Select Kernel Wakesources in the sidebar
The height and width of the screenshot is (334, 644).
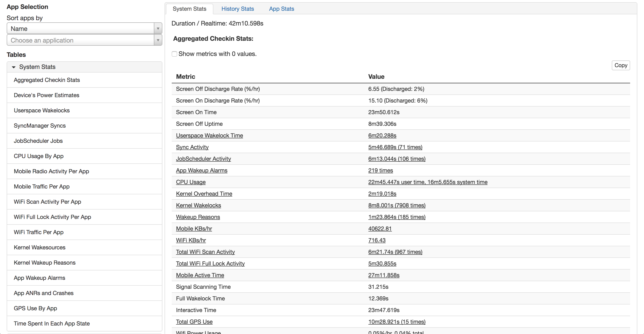pyautogui.click(x=40, y=247)
